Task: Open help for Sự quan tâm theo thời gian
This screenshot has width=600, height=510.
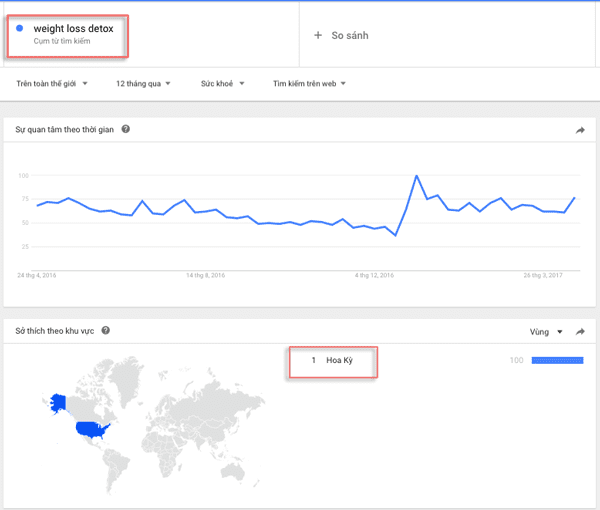Action: point(126,130)
